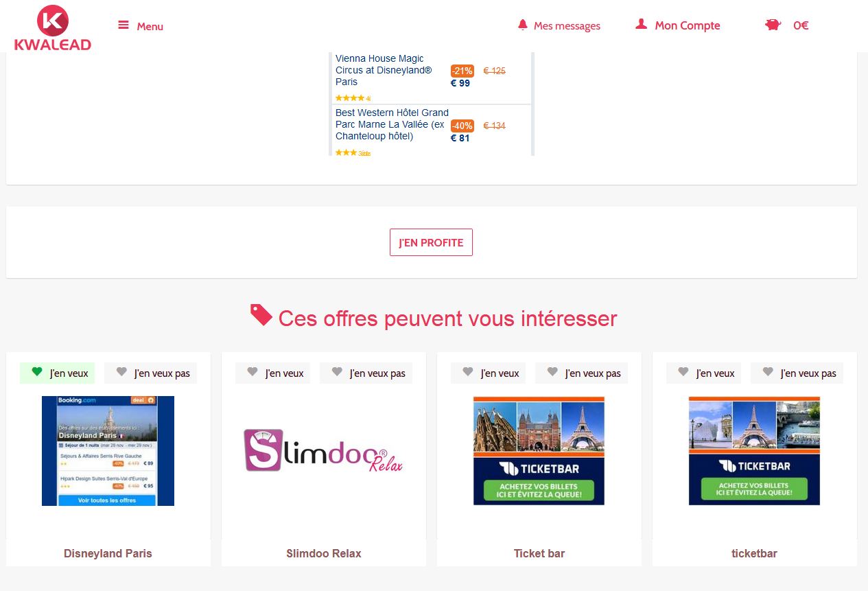Open the Slimdoo Relax logo image

tap(323, 450)
